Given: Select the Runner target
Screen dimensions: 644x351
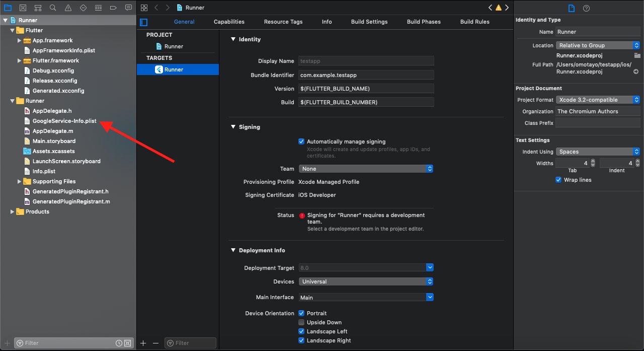Looking at the screenshot, I should (178, 69).
